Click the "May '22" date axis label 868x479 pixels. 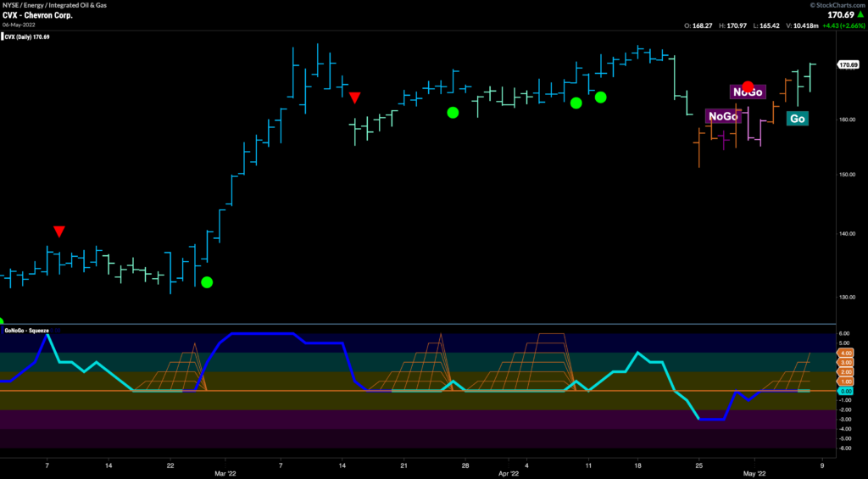click(754, 474)
